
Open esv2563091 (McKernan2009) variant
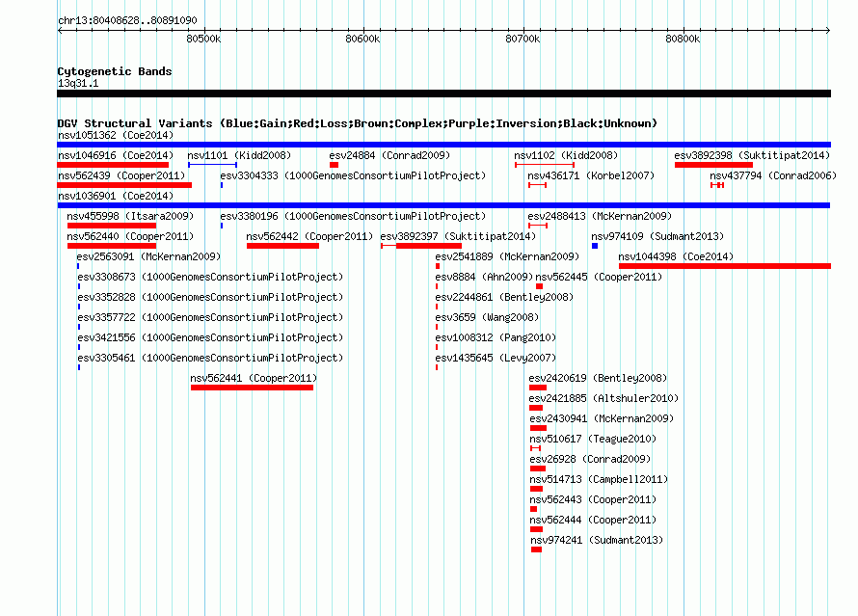tap(148, 256)
